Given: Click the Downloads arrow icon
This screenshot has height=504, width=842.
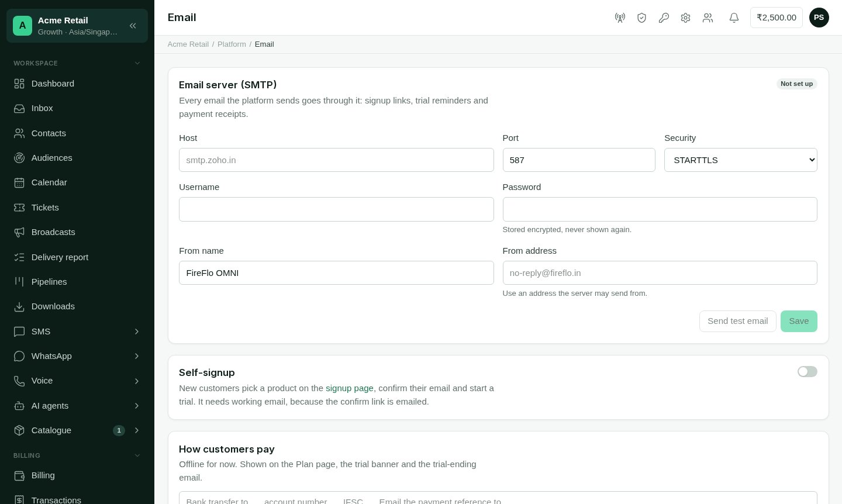Looking at the screenshot, I should [x=19, y=306].
